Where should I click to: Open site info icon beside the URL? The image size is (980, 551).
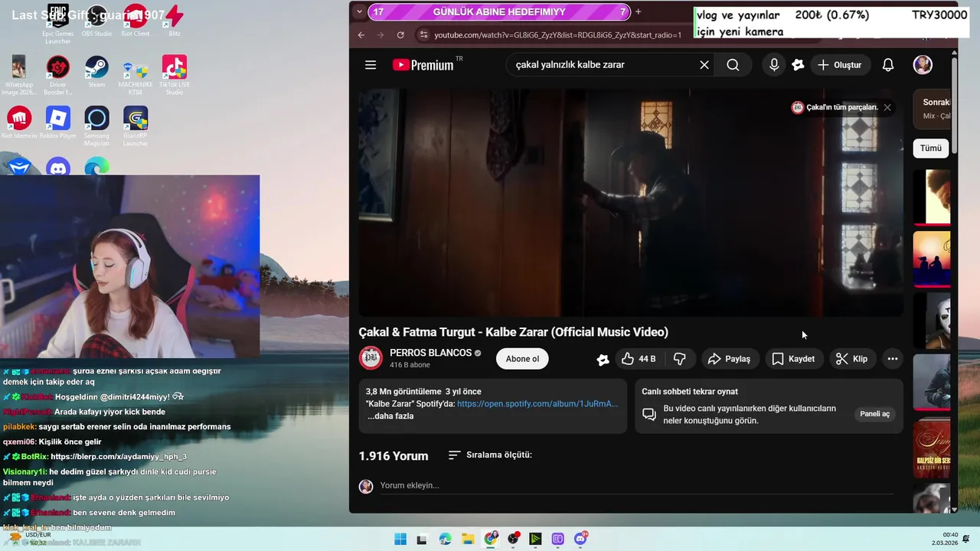coord(423,35)
